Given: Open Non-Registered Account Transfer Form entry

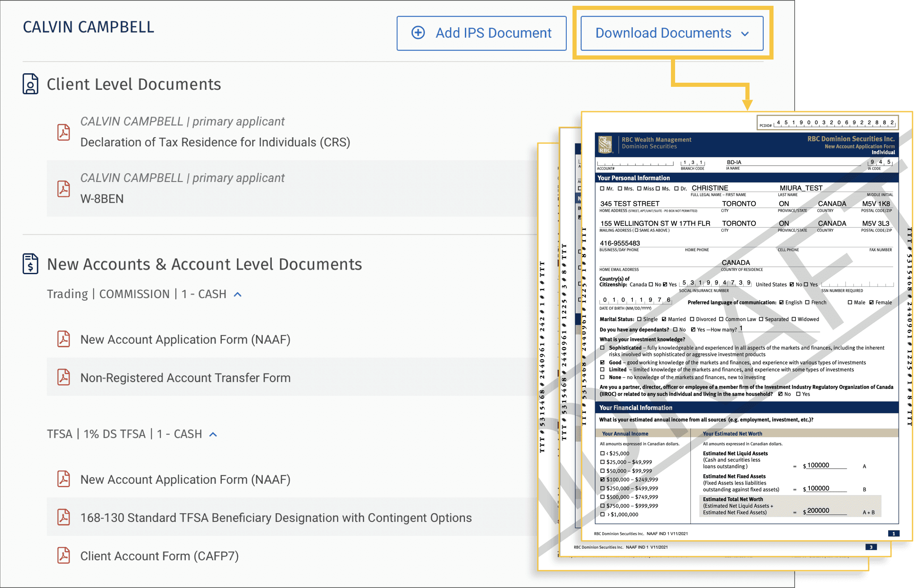Looking at the screenshot, I should [185, 378].
